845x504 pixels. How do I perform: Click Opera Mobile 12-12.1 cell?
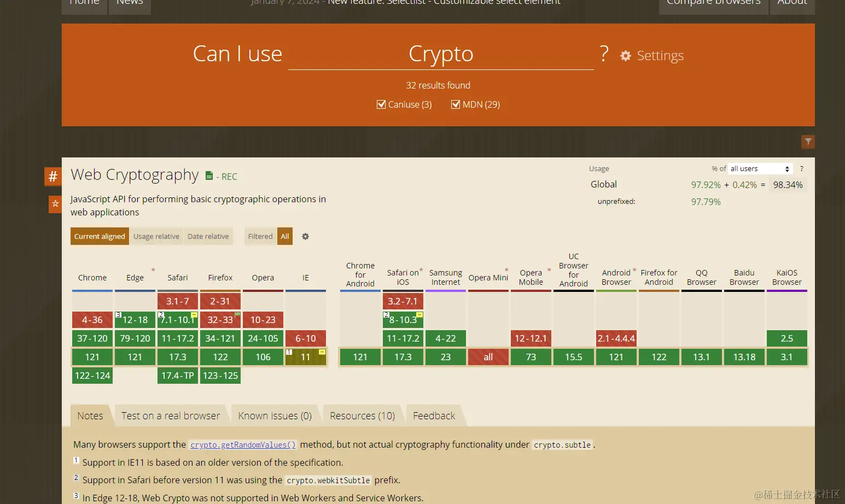[x=531, y=338]
